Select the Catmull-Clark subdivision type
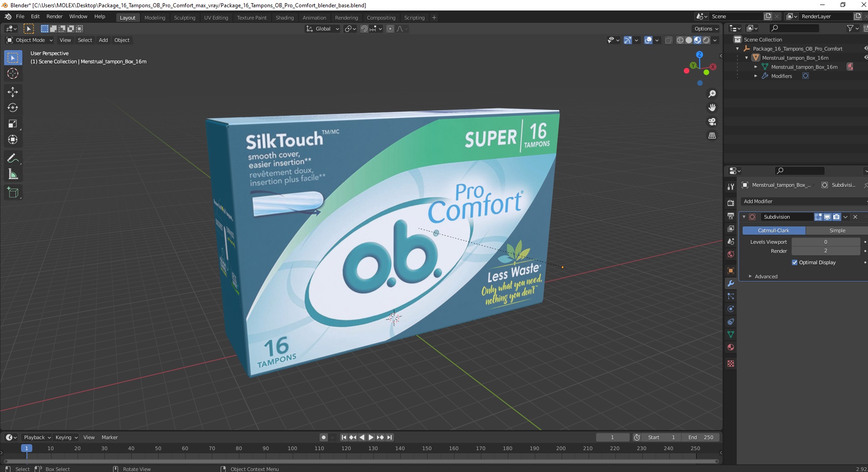The height and width of the screenshot is (472, 868). (x=774, y=231)
